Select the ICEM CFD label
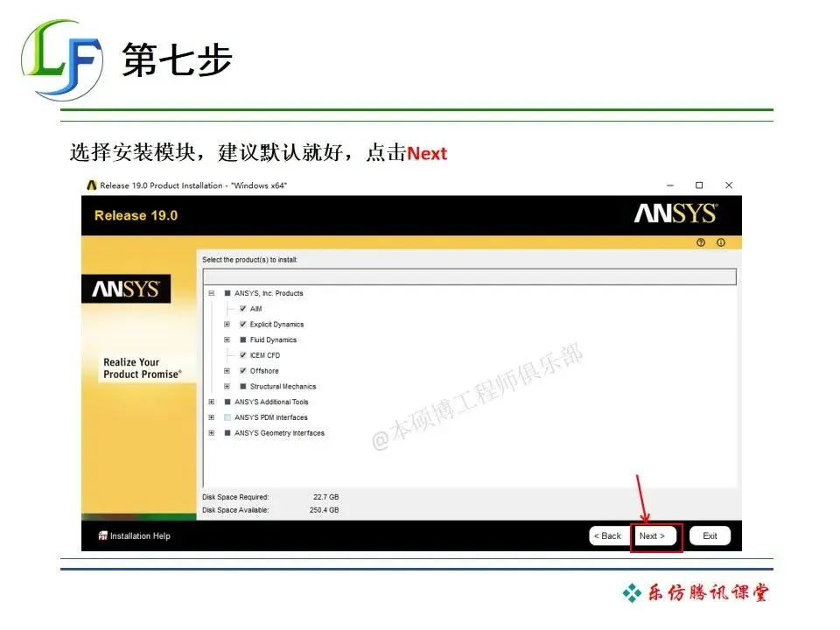 pos(264,355)
